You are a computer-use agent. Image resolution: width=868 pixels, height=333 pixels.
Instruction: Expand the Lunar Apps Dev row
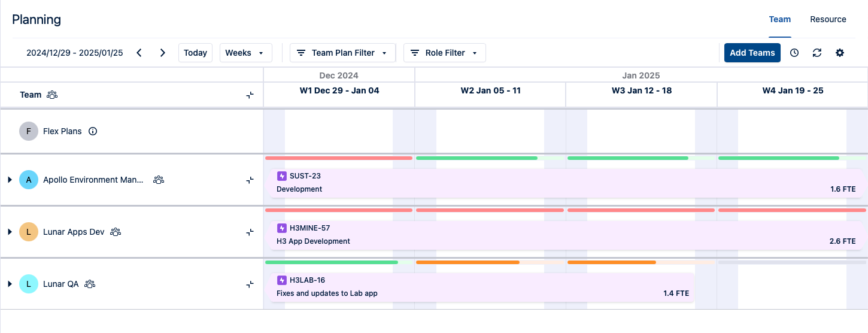point(10,232)
